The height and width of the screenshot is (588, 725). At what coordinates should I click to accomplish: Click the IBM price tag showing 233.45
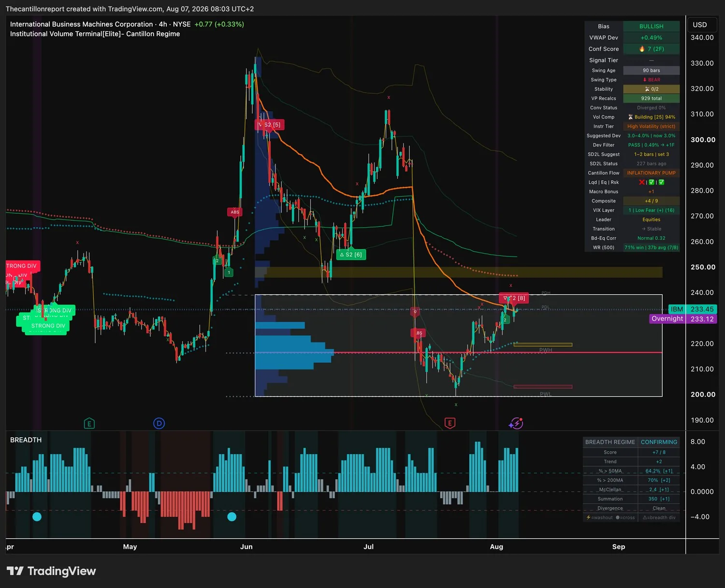pos(693,309)
